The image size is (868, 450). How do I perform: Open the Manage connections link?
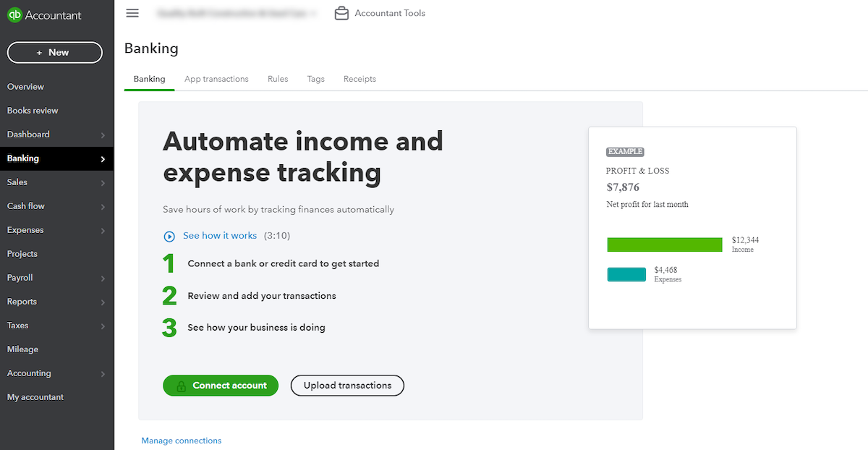(x=182, y=441)
